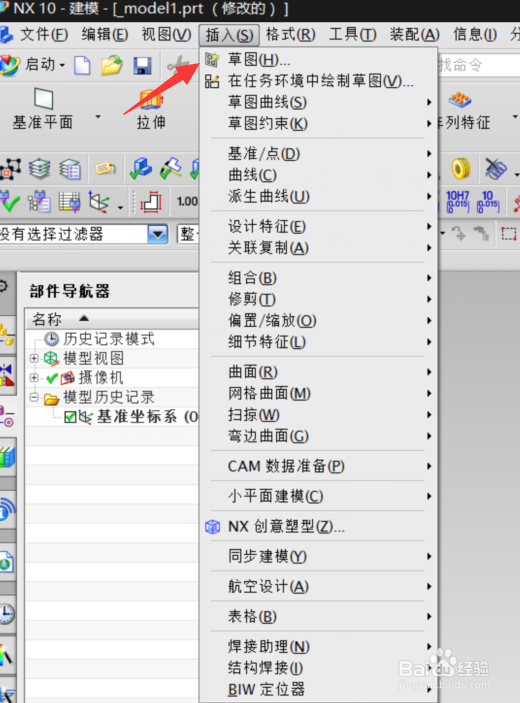Open the 编辑(E) menu
The height and width of the screenshot is (703, 520).
(105, 35)
